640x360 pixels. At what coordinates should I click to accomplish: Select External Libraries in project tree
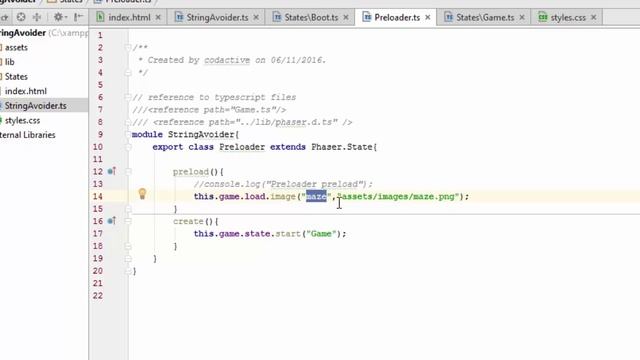click(28, 135)
